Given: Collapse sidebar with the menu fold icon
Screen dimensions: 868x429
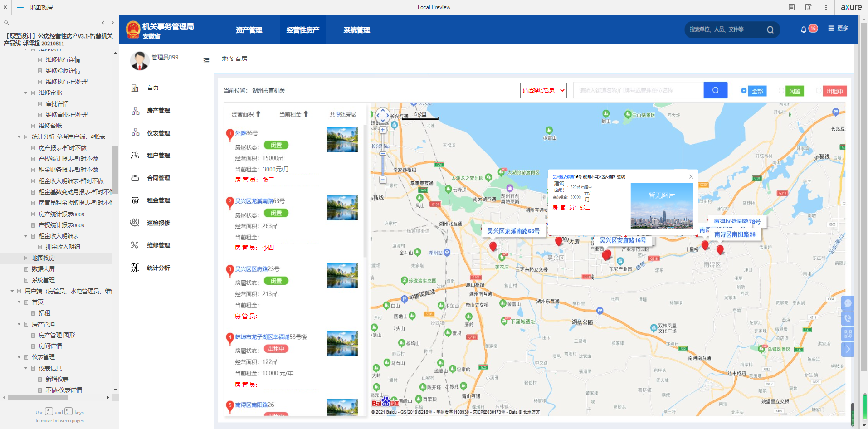Looking at the screenshot, I should pyautogui.click(x=206, y=61).
